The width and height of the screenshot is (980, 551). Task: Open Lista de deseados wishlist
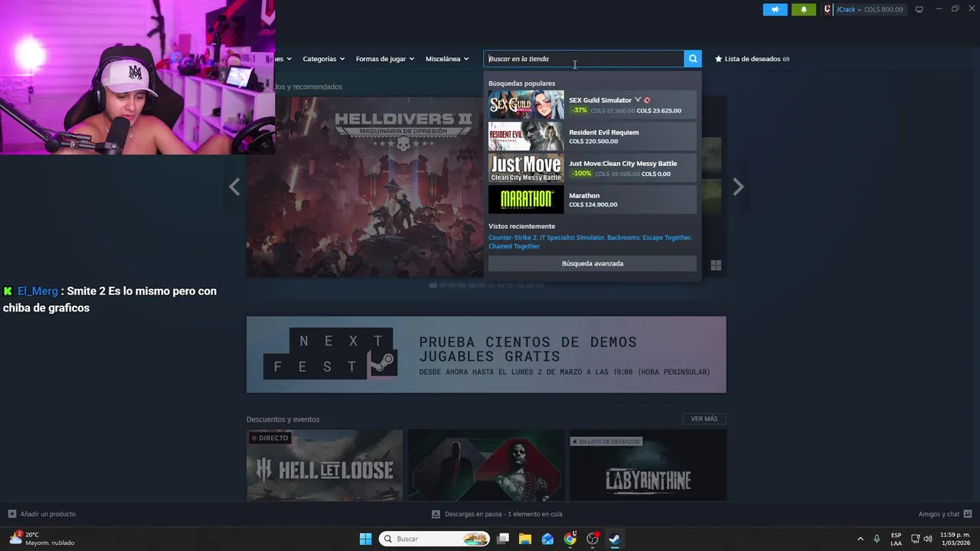[x=752, y=59]
